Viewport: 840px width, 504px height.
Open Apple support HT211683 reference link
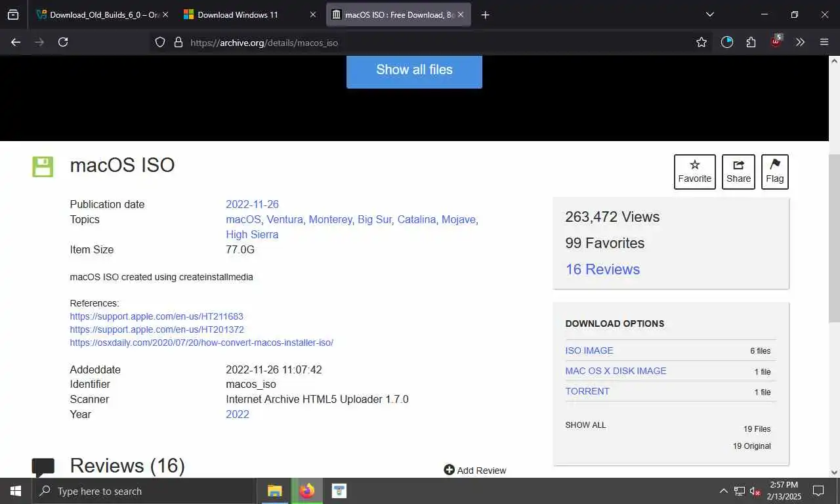pos(156,316)
